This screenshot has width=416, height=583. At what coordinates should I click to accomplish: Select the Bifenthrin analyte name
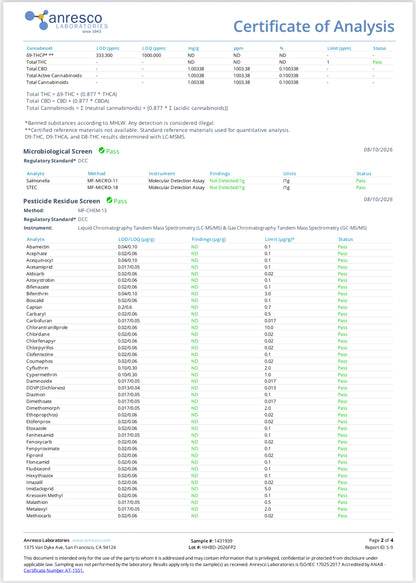pos(37,294)
